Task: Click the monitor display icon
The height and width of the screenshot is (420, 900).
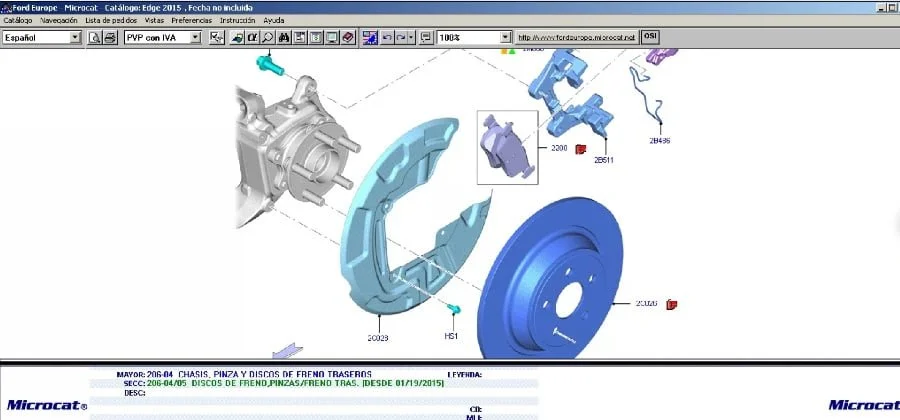Action: pos(332,37)
